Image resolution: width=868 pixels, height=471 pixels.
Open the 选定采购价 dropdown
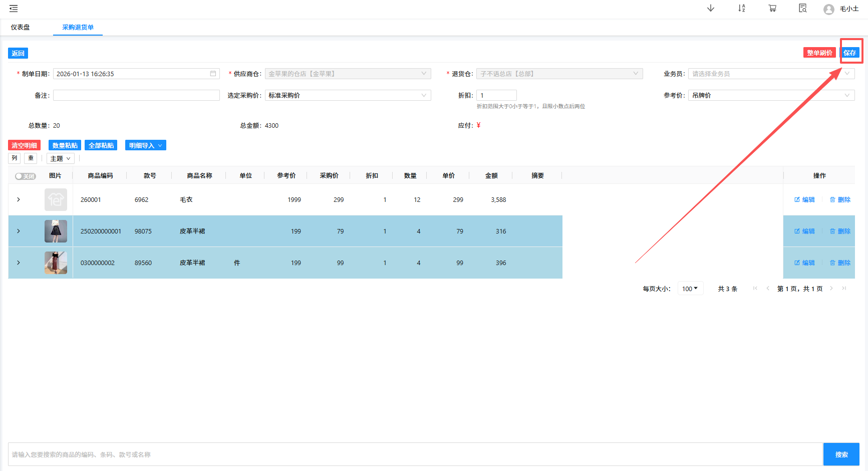click(348, 95)
